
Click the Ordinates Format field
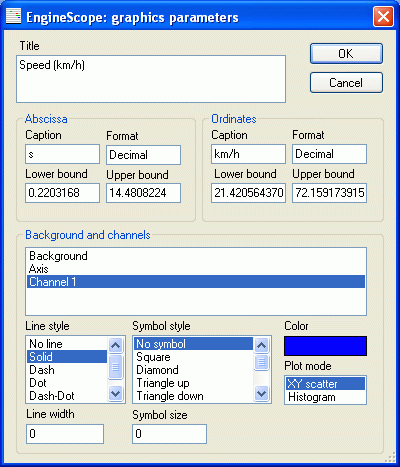[x=329, y=154]
